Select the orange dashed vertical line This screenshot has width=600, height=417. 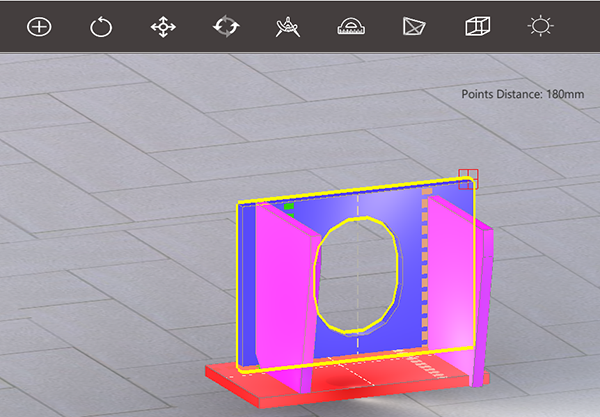(x=425, y=268)
